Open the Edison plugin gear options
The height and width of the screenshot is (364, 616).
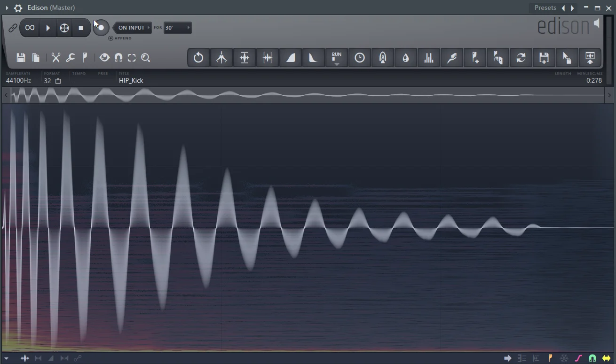pyautogui.click(x=18, y=8)
